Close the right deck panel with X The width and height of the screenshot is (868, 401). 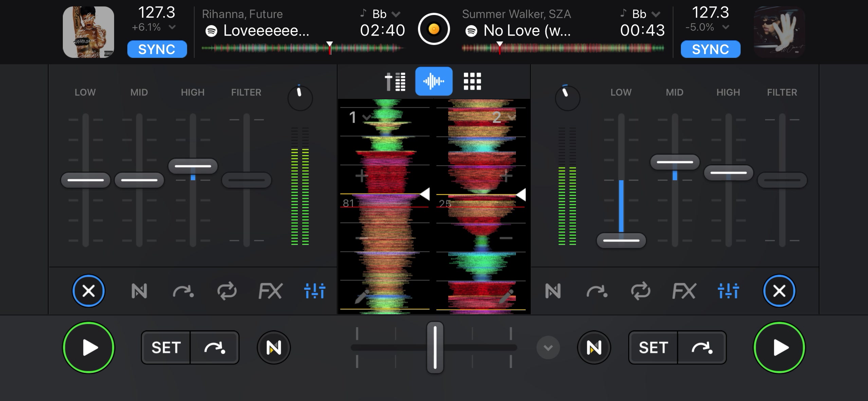tap(779, 291)
